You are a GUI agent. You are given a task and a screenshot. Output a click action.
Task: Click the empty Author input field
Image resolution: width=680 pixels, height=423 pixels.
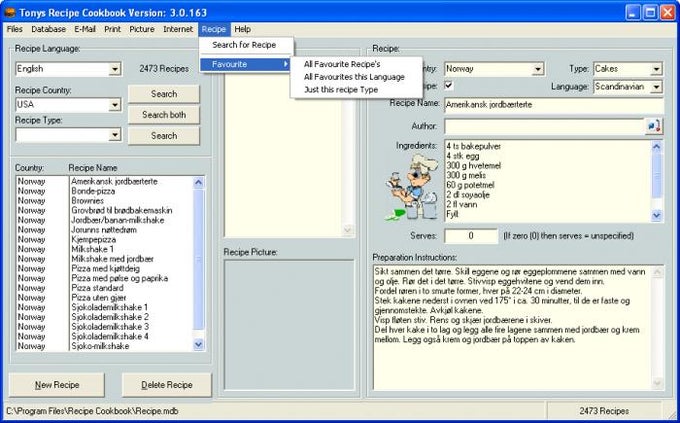(544, 126)
